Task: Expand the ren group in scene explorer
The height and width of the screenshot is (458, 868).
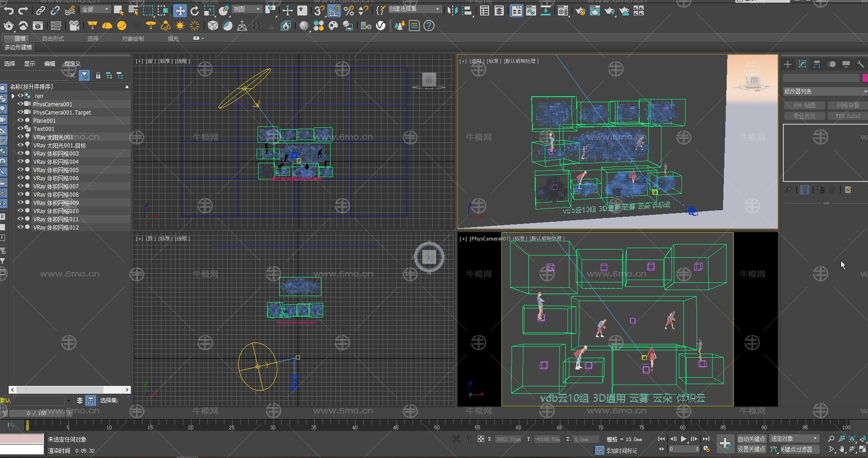Action: pyautogui.click(x=13, y=96)
